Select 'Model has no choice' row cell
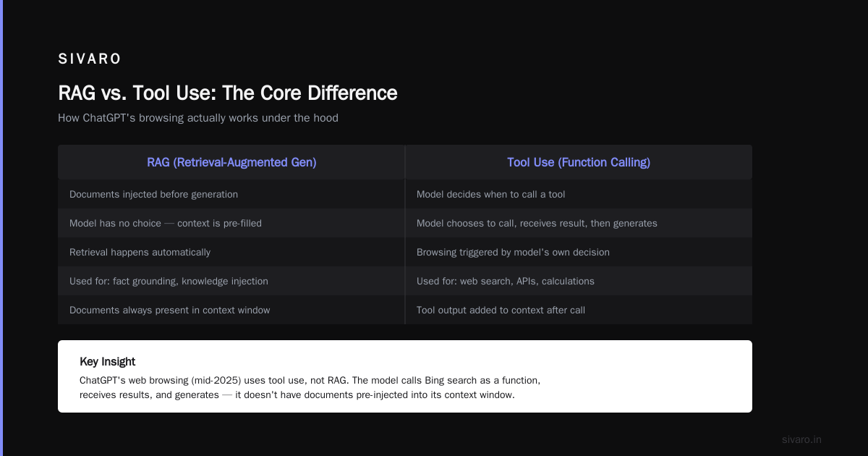The height and width of the screenshot is (456, 868). [x=231, y=223]
